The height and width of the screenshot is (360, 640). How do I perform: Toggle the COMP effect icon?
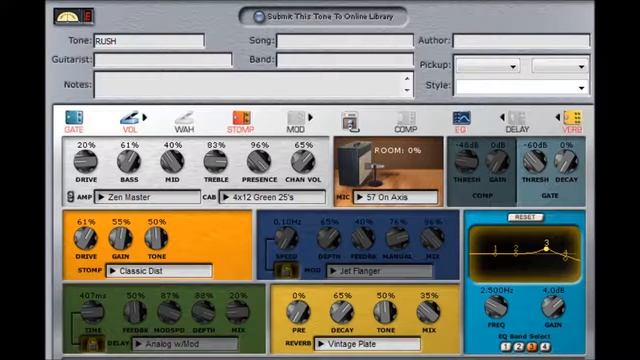pyautogui.click(x=407, y=118)
